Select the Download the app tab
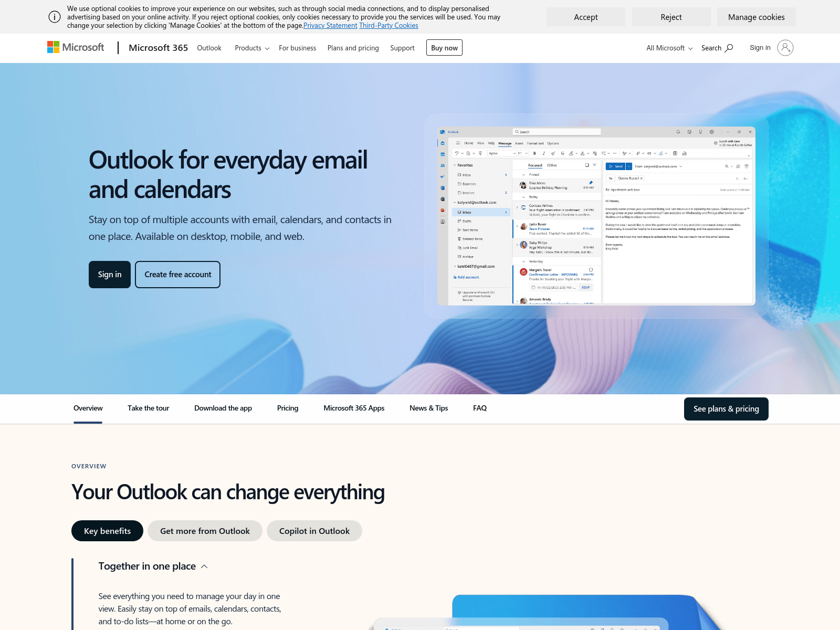 pyautogui.click(x=223, y=408)
